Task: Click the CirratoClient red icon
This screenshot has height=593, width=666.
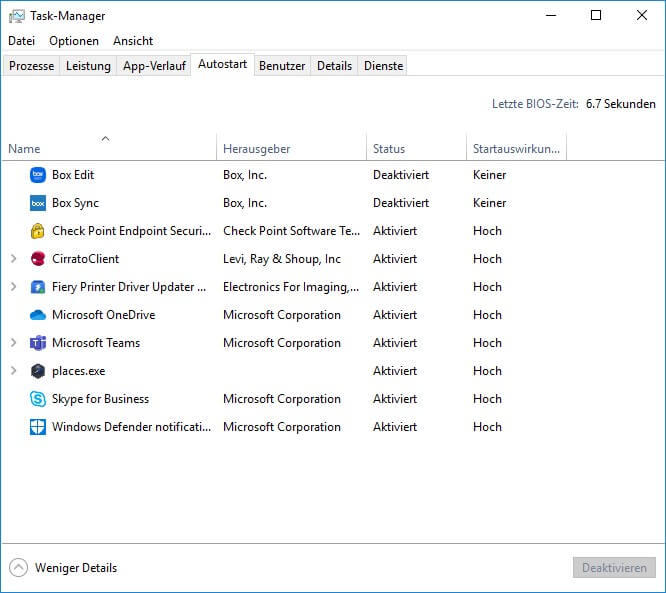Action: (38, 259)
